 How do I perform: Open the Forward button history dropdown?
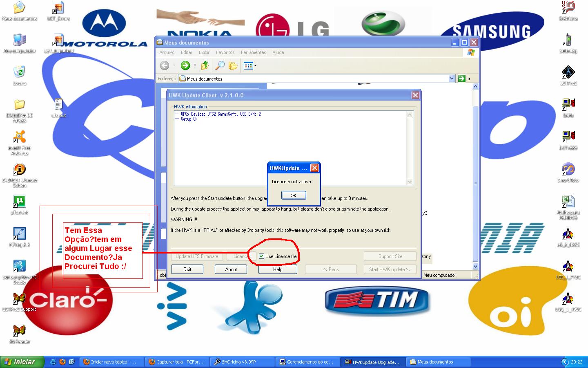coord(195,65)
